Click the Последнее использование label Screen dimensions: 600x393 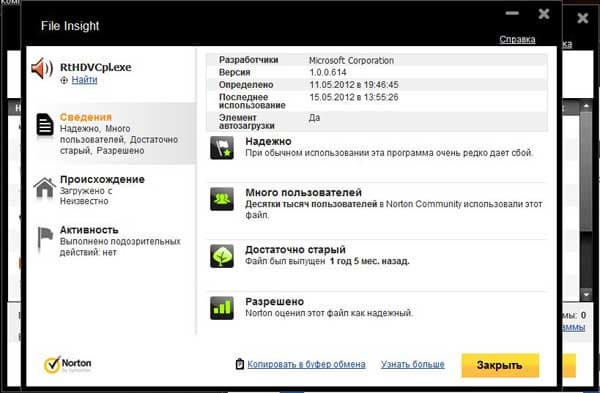[252, 101]
